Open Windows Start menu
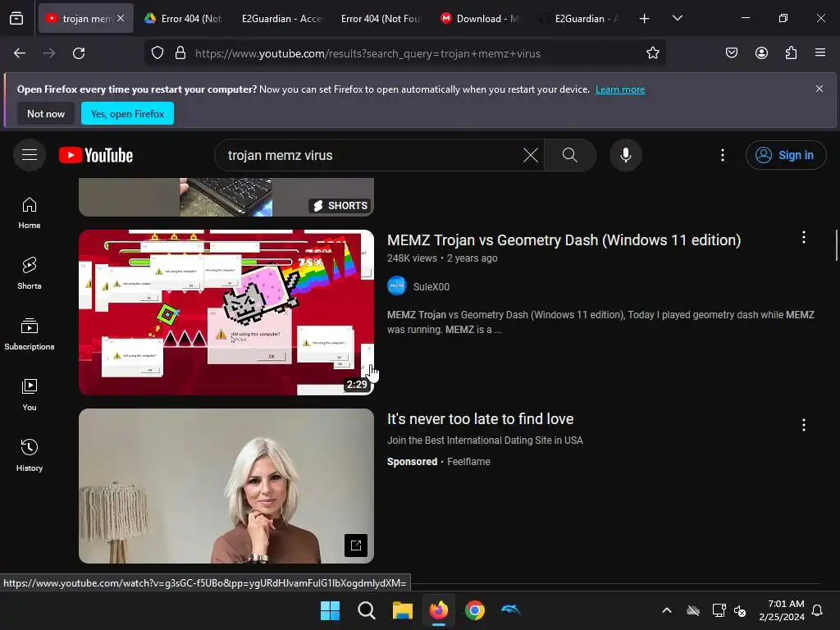Screen dimensions: 840x630 click(330, 610)
